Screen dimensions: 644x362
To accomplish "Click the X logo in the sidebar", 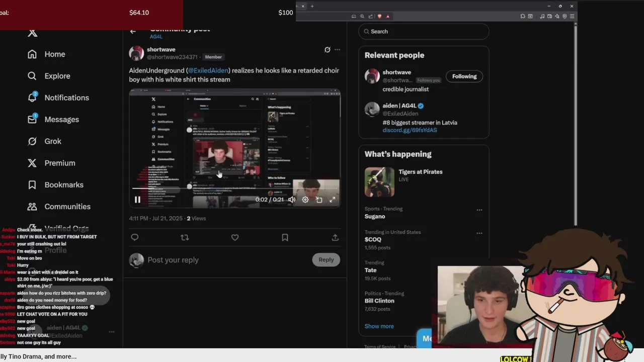I will (x=32, y=33).
